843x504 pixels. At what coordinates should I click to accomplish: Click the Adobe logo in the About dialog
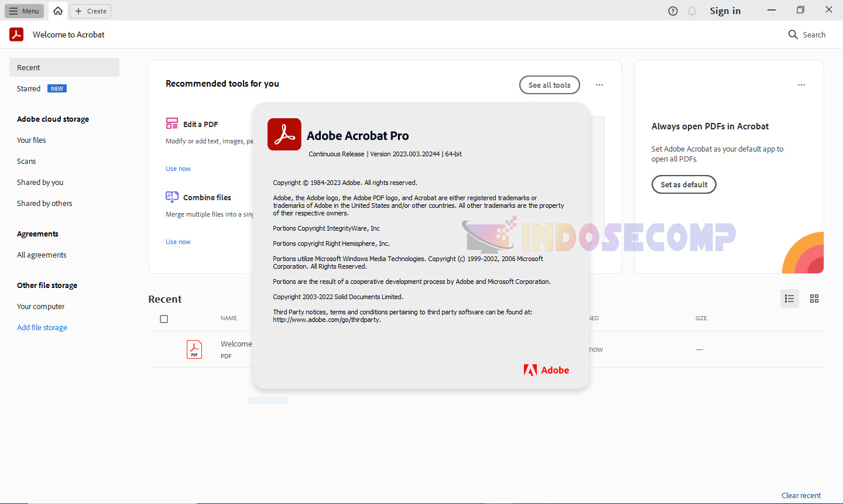(x=546, y=370)
